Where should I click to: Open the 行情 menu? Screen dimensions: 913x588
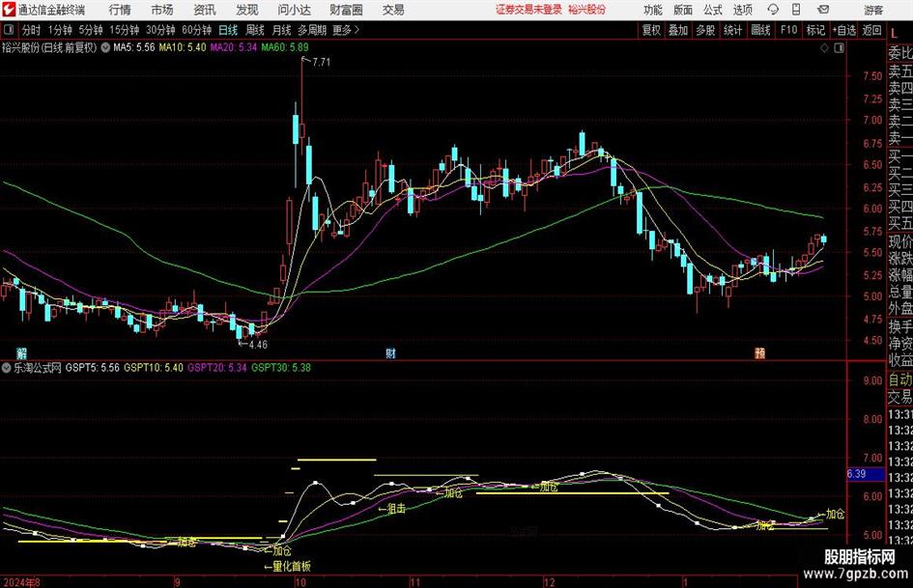tap(120, 10)
